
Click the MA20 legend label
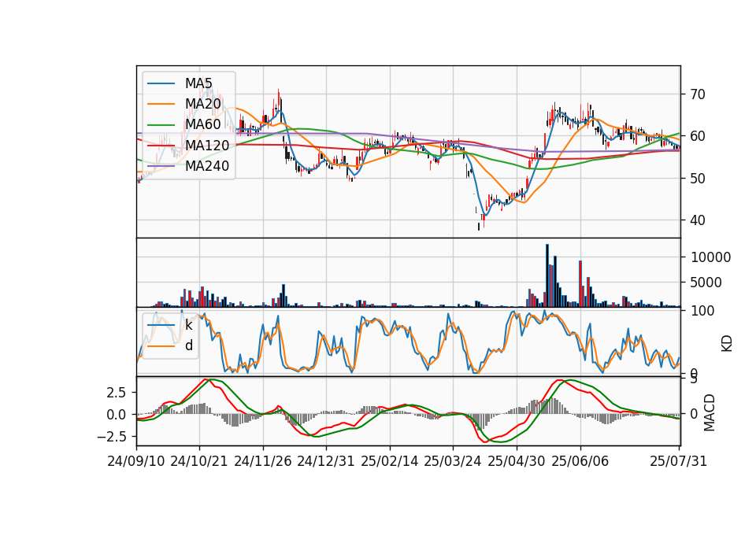click(x=203, y=104)
